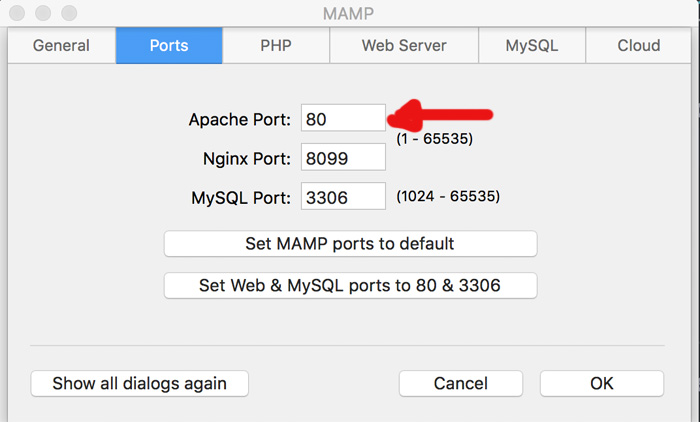The width and height of the screenshot is (700, 422).
Task: Switch to the General tab
Action: pyautogui.click(x=61, y=46)
